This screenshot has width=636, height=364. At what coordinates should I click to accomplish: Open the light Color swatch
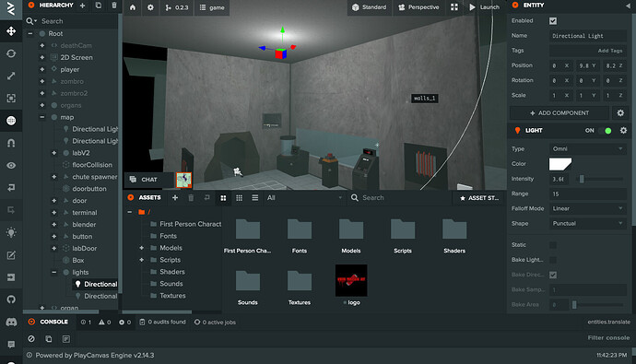(560, 164)
